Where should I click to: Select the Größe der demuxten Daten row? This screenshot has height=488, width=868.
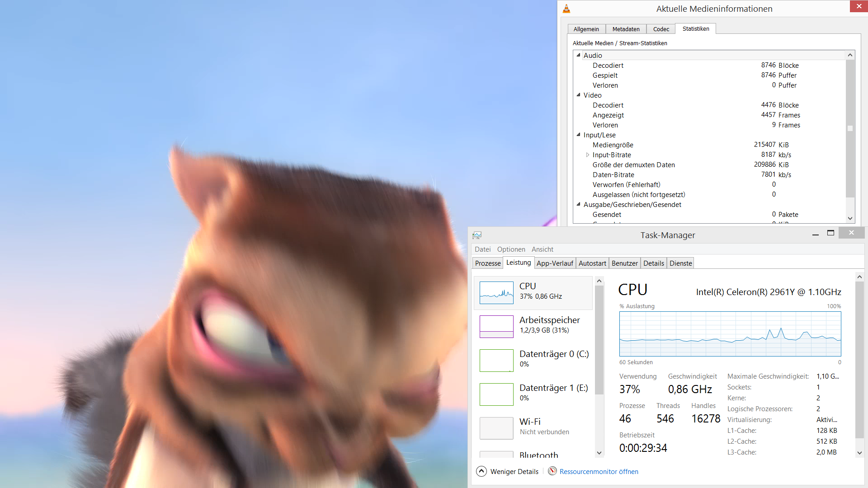pyautogui.click(x=709, y=164)
